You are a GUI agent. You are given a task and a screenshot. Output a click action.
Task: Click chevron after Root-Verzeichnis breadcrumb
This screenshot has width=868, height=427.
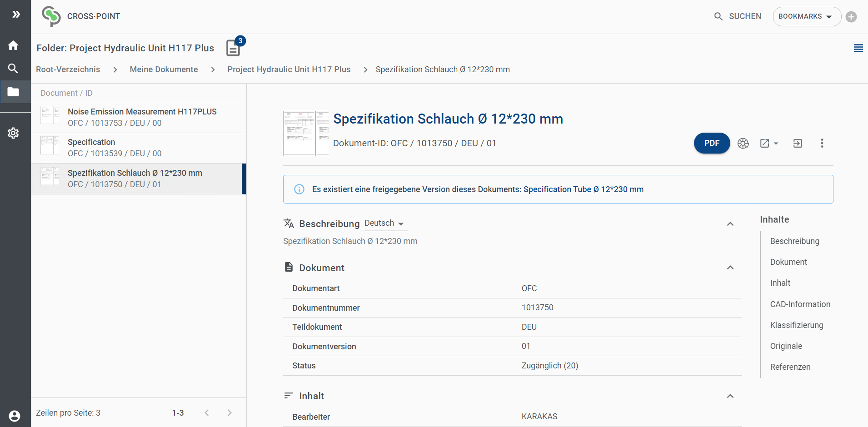115,70
